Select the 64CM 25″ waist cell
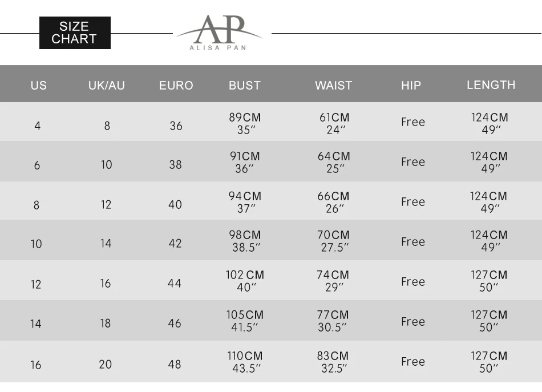 point(334,162)
